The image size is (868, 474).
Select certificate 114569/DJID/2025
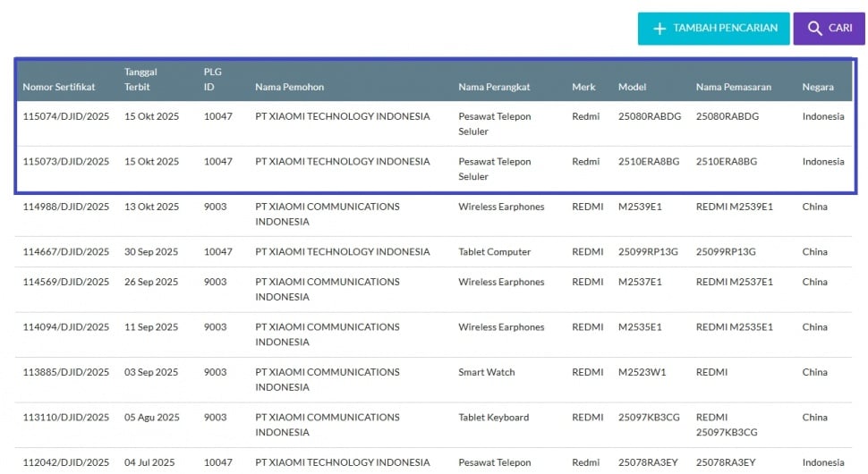pos(66,282)
